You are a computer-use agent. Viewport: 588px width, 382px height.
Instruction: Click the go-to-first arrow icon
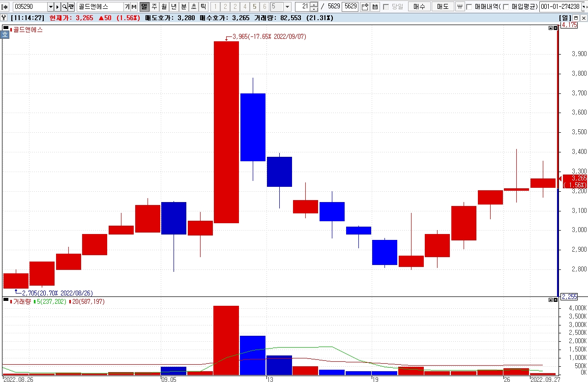(5, 7)
